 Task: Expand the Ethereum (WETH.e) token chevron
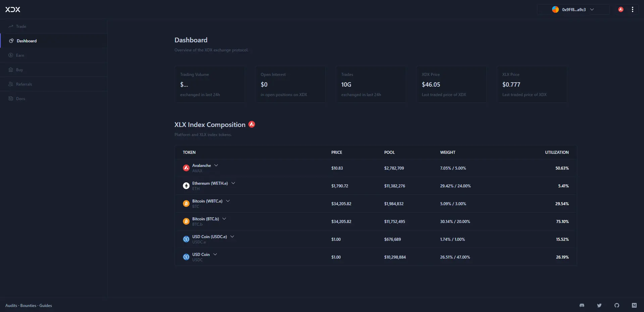233,183
